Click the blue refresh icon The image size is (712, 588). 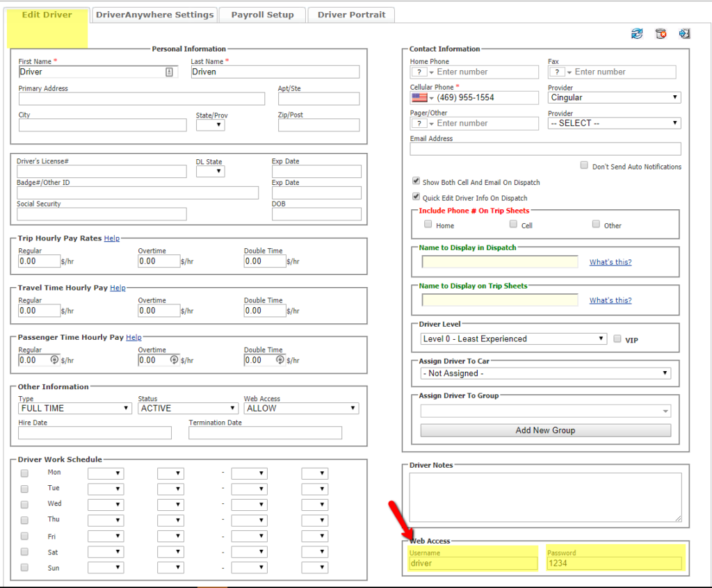click(637, 33)
